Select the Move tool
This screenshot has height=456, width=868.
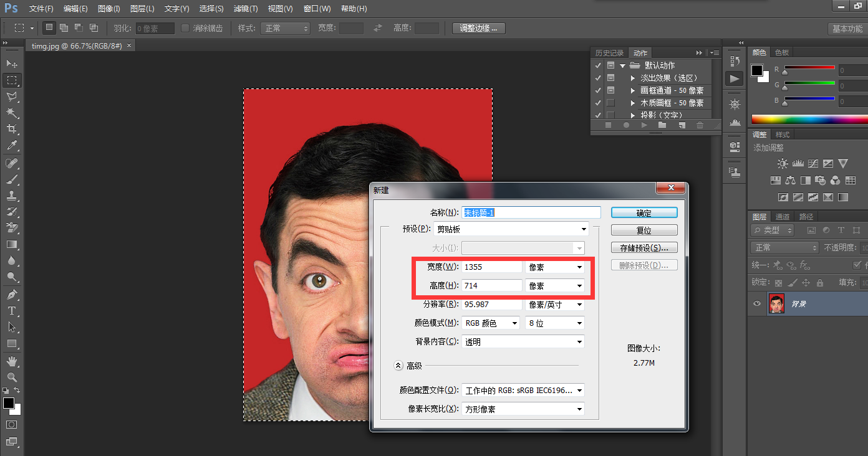pyautogui.click(x=12, y=64)
